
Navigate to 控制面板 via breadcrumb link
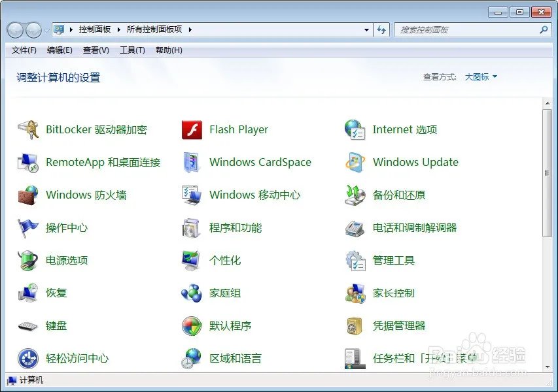click(x=95, y=29)
